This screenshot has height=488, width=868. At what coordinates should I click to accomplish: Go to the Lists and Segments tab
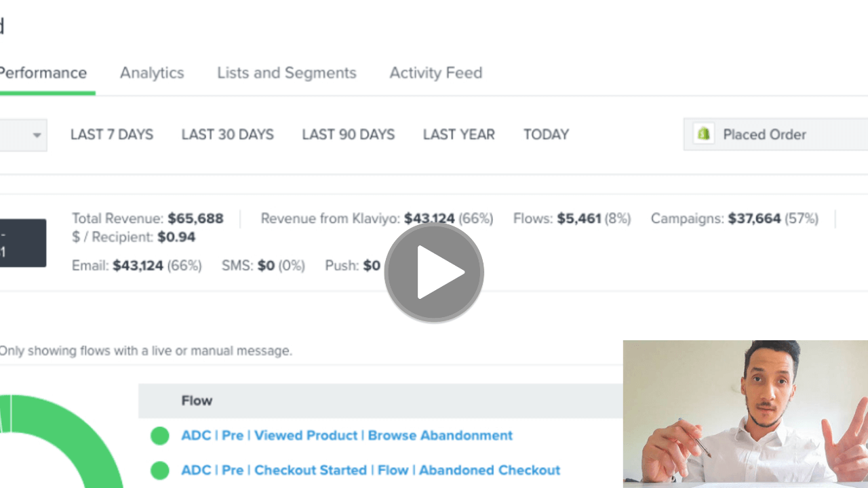tap(286, 73)
